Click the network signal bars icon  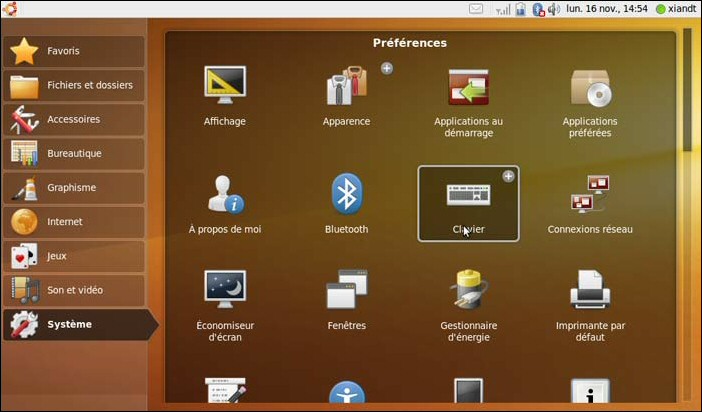(503, 9)
